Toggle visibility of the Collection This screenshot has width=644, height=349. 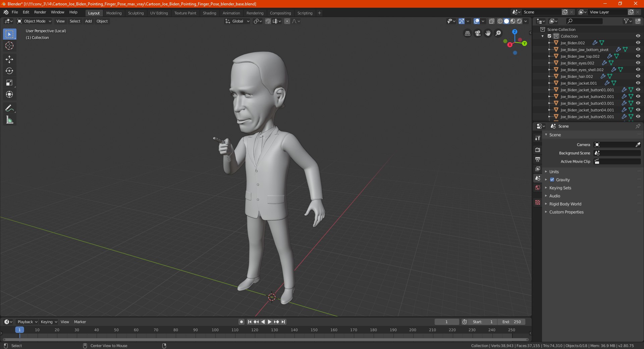pos(638,36)
